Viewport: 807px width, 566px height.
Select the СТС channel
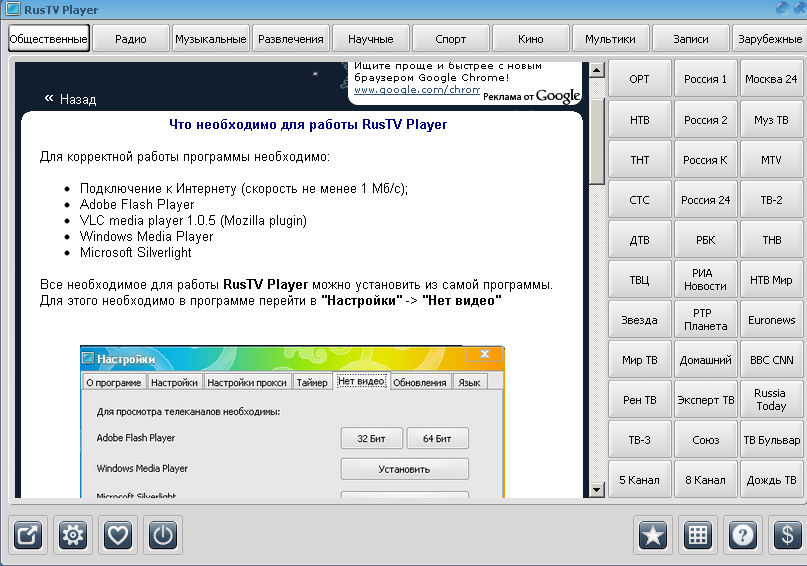pos(640,200)
